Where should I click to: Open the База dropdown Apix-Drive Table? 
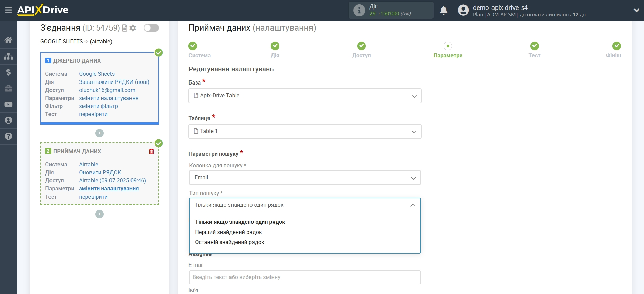point(305,96)
